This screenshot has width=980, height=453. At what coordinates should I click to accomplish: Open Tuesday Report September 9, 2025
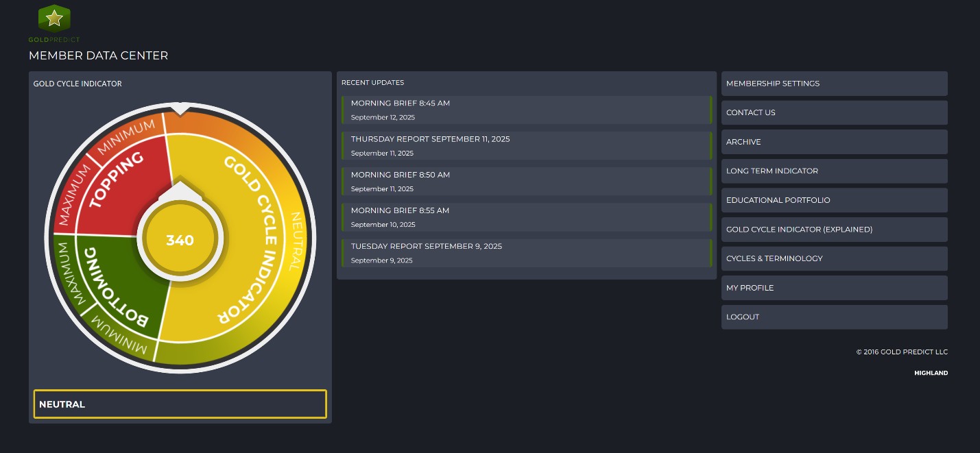coord(526,252)
